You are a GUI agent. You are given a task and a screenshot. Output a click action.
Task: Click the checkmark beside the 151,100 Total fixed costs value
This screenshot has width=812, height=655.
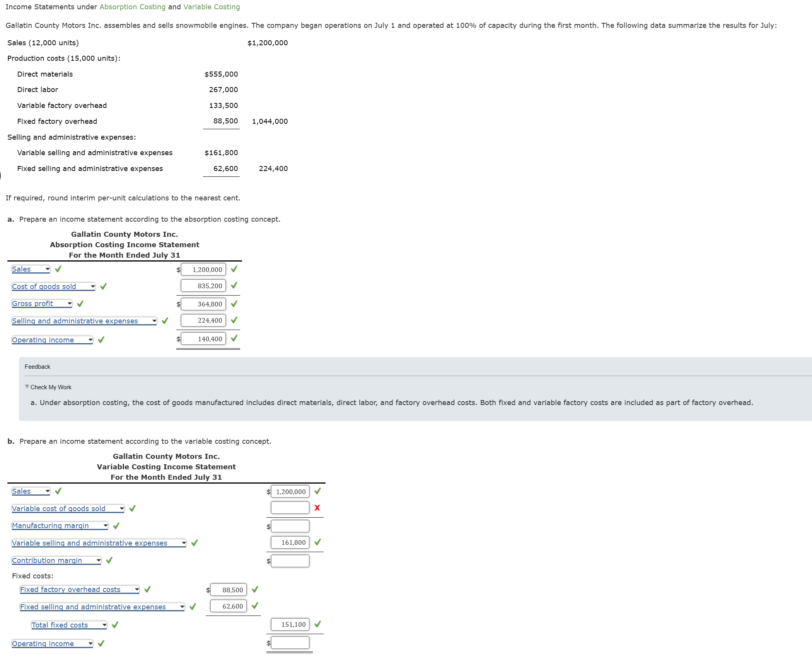(318, 624)
